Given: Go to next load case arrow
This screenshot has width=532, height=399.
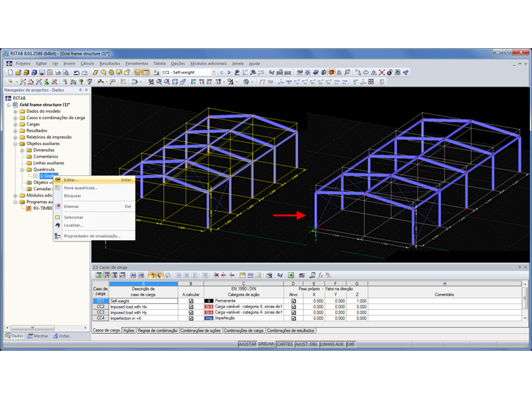Looking at the screenshot, I should [x=229, y=72].
